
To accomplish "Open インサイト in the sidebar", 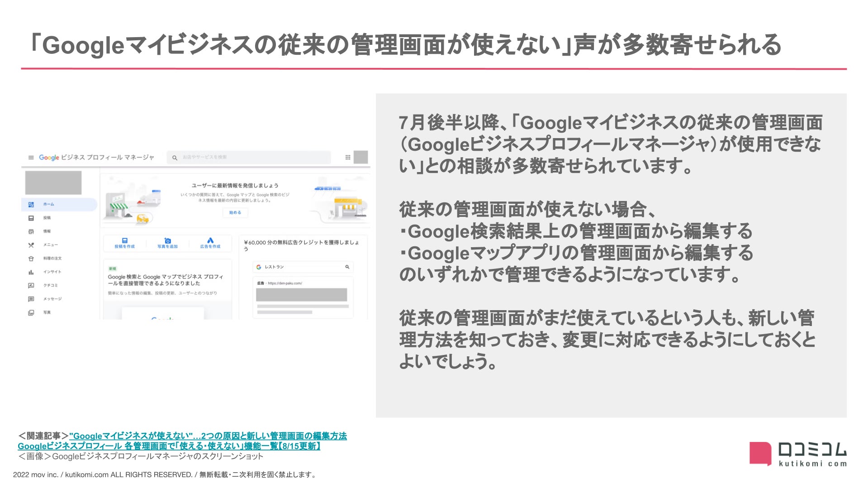I will point(45,272).
